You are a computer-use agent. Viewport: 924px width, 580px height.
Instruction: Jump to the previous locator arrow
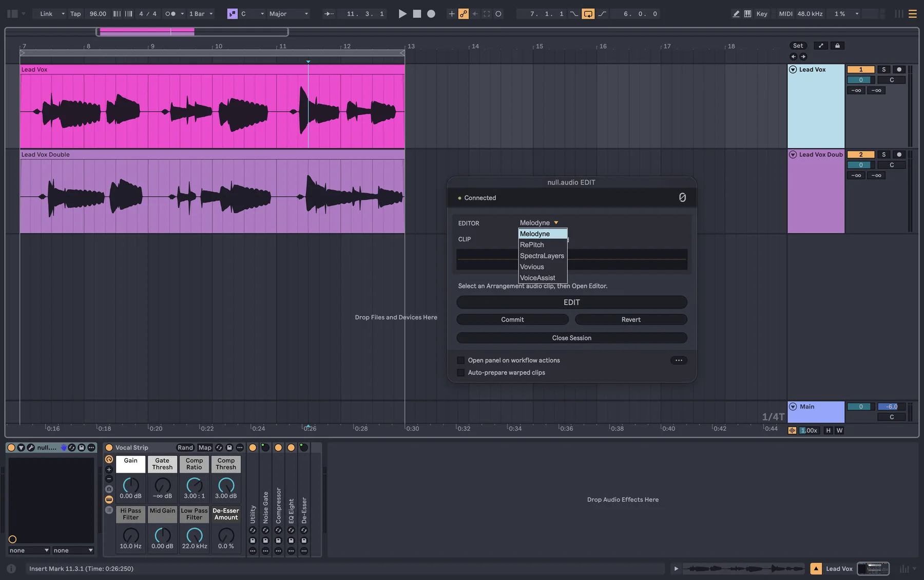click(794, 57)
